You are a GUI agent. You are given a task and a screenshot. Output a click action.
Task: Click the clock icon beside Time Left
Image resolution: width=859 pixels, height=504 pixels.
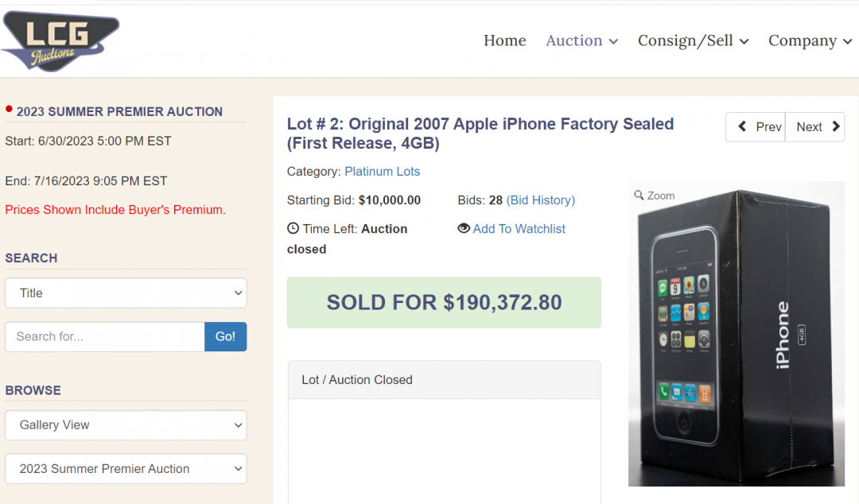click(293, 229)
